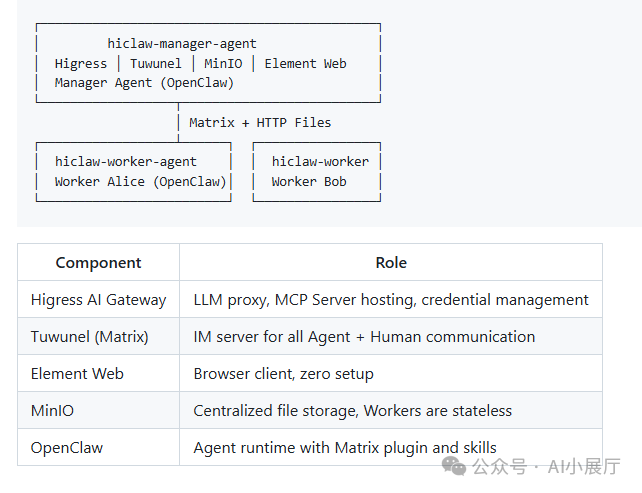Click the "Agent runtime with Matrix plugin" cell
The image size is (642, 493).
click(345, 447)
